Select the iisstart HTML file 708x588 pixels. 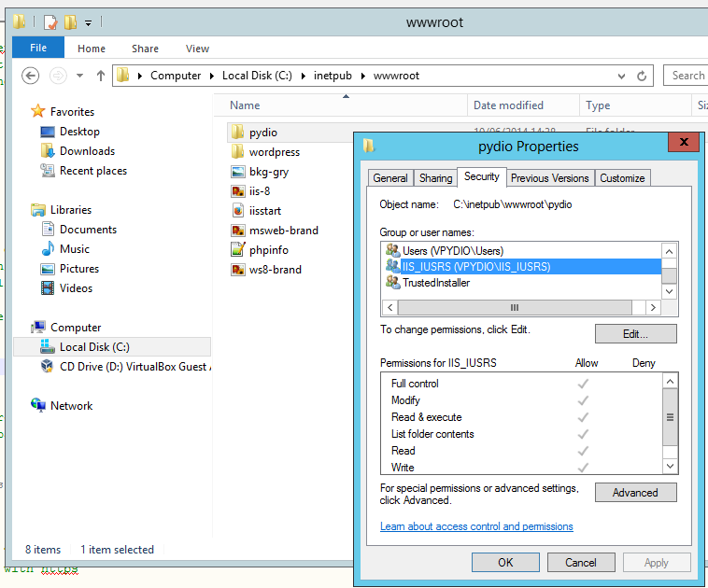point(265,211)
